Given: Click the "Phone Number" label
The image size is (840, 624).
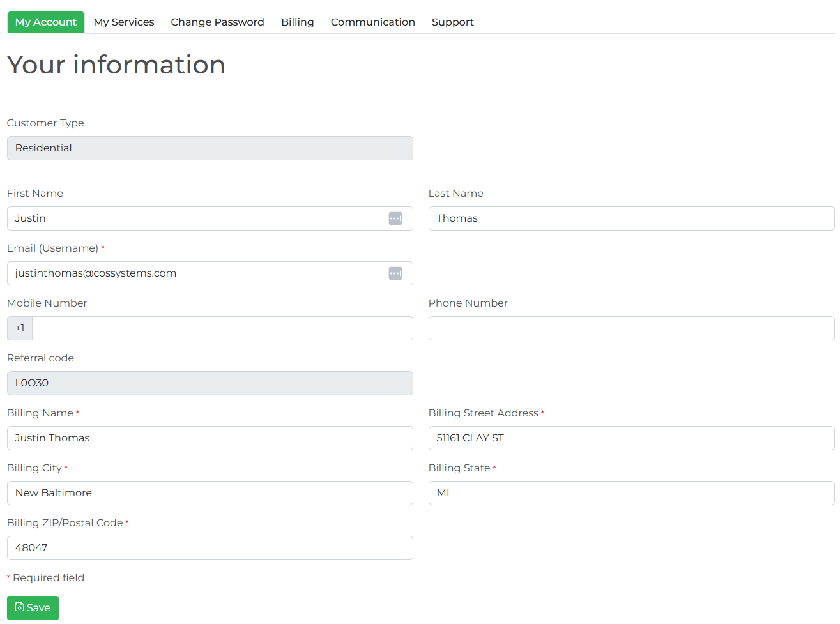Looking at the screenshot, I should [x=468, y=303].
